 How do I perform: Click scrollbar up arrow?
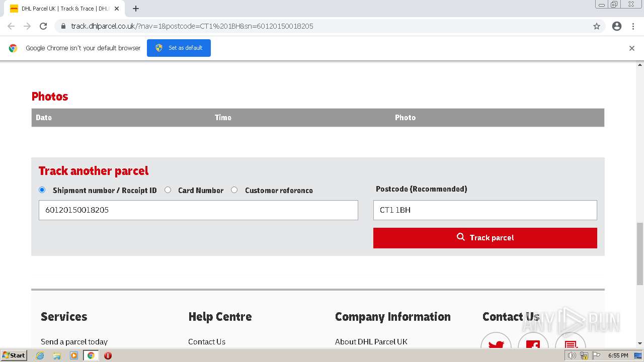(640, 65)
